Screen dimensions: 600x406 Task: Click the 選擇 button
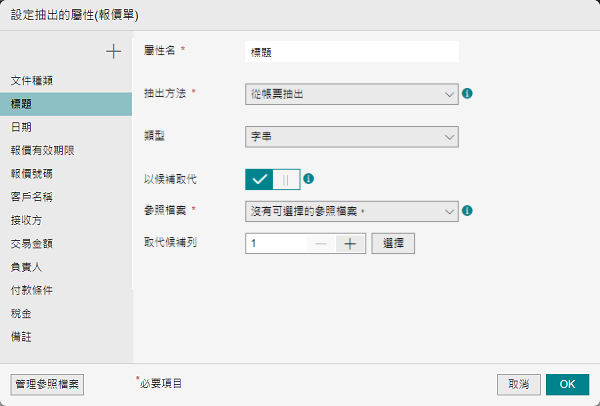(393, 243)
